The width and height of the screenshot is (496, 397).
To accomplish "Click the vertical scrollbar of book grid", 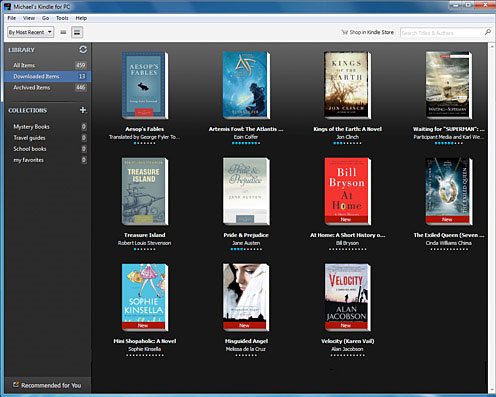I will pyautogui.click(x=491, y=218).
